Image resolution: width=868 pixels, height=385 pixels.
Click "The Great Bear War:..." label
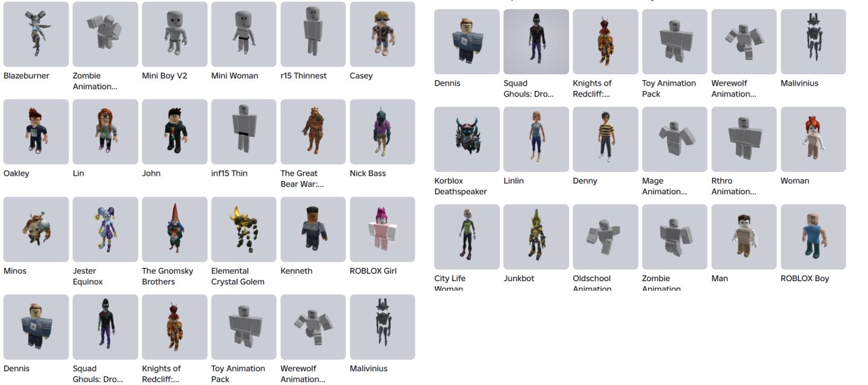[x=303, y=179]
